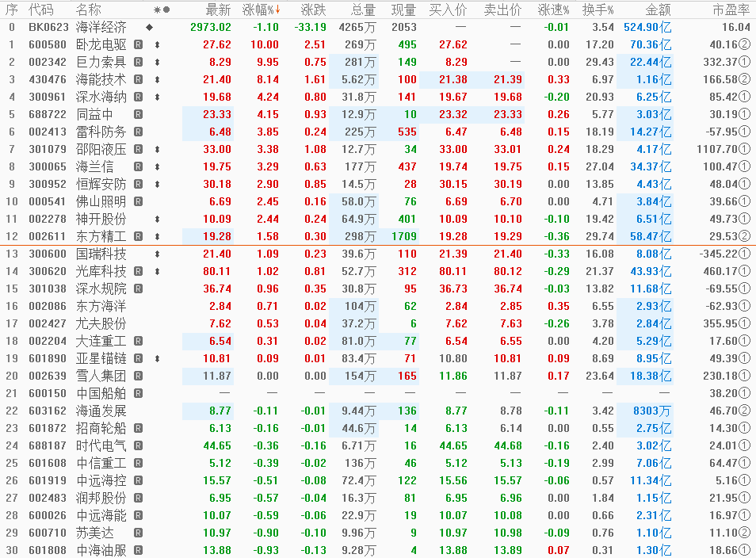Select stock name 深水海纳
Viewport: 756px width, 558px height.
101,97
